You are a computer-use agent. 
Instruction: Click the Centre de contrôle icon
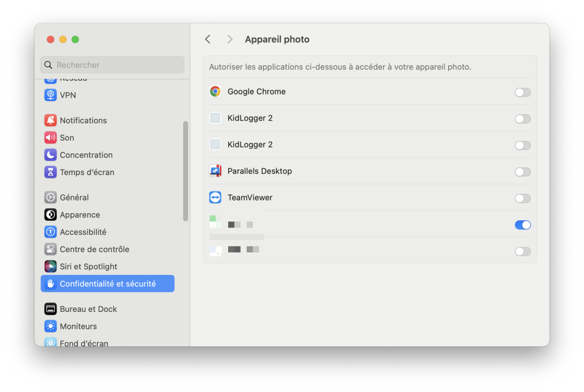click(50, 249)
